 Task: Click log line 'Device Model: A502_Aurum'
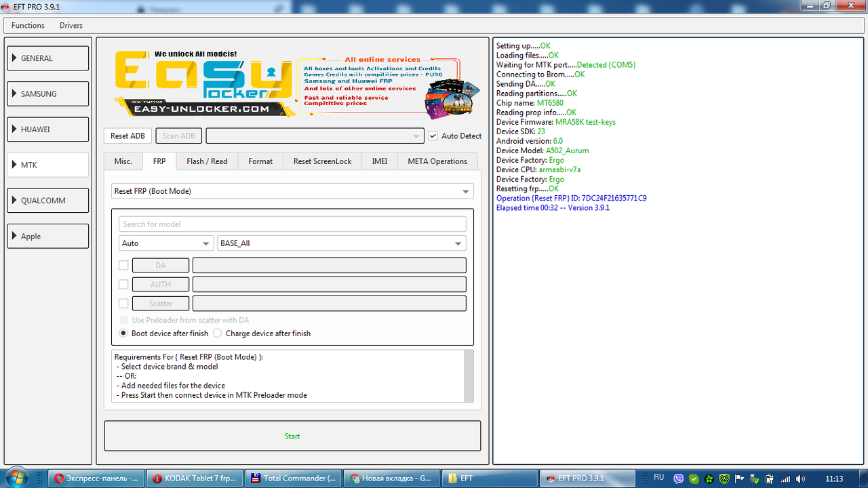(542, 150)
